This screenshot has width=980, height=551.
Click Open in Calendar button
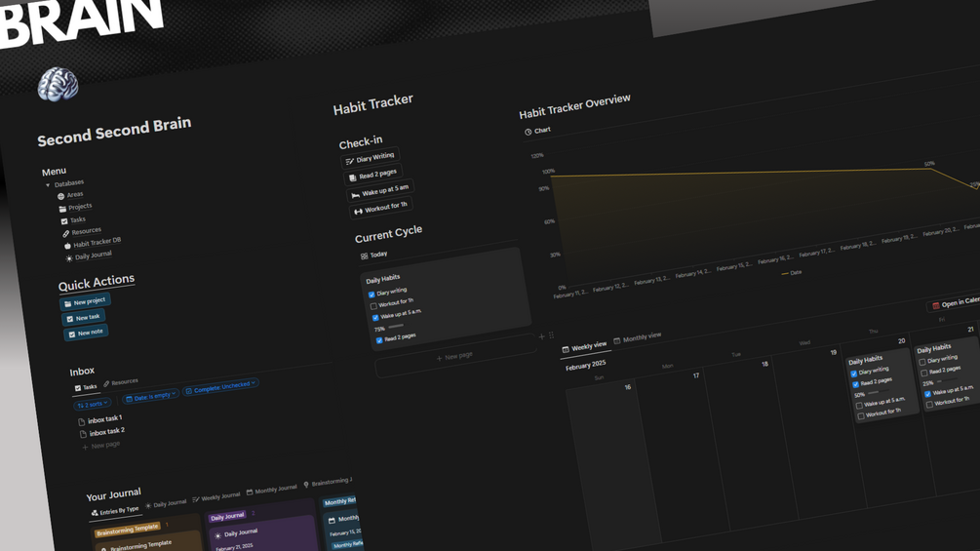(953, 303)
